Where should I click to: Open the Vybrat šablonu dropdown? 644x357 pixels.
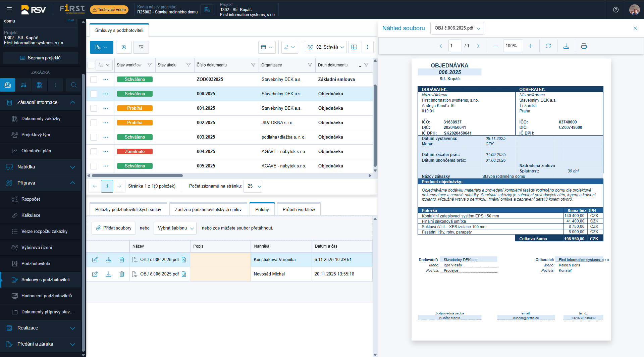point(175,228)
